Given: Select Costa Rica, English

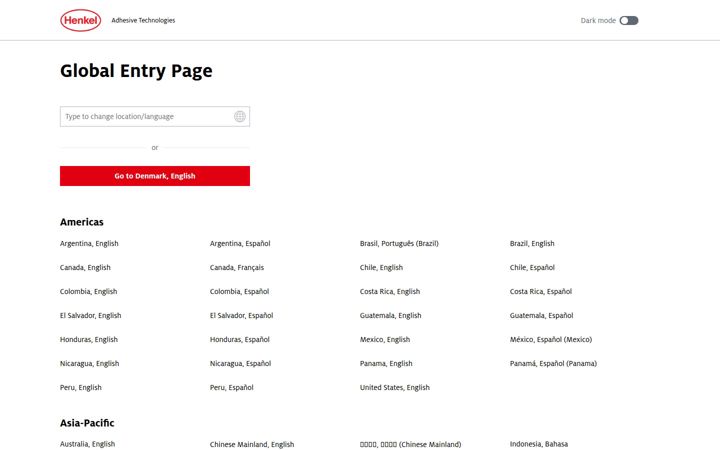Looking at the screenshot, I should click(390, 291).
